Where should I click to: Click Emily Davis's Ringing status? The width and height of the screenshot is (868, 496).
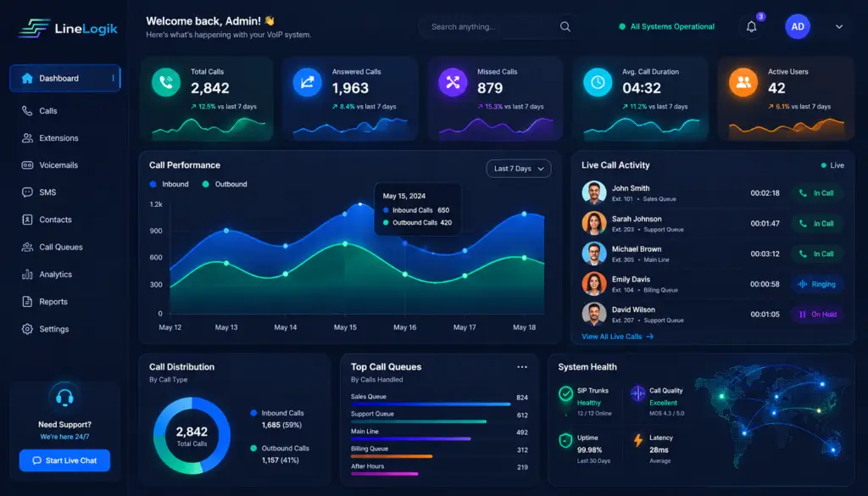point(816,284)
